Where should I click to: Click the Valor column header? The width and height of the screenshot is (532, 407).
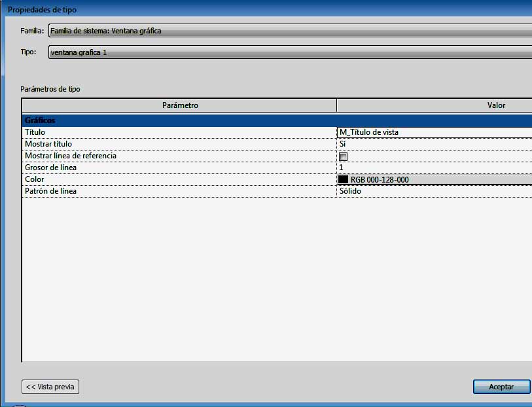tap(496, 105)
